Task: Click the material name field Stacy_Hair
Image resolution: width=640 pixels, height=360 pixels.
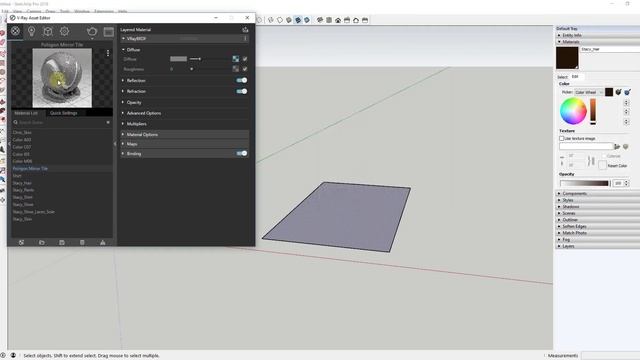Action: click(610, 49)
